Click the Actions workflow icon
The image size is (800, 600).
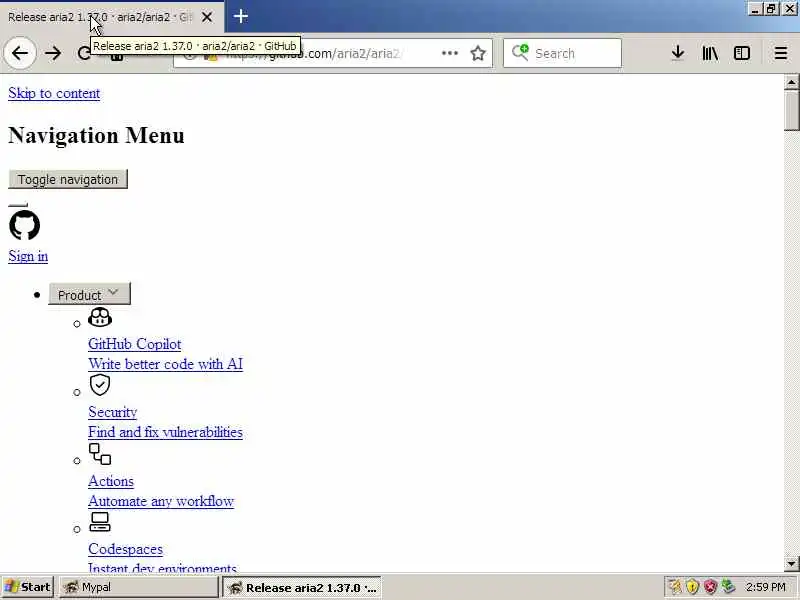pyautogui.click(x=100, y=454)
